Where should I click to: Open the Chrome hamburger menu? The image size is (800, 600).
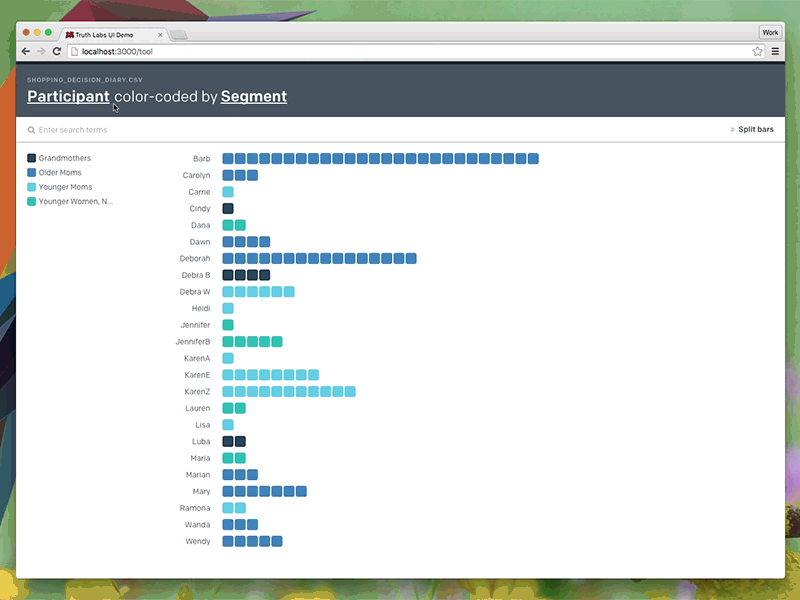[775, 51]
